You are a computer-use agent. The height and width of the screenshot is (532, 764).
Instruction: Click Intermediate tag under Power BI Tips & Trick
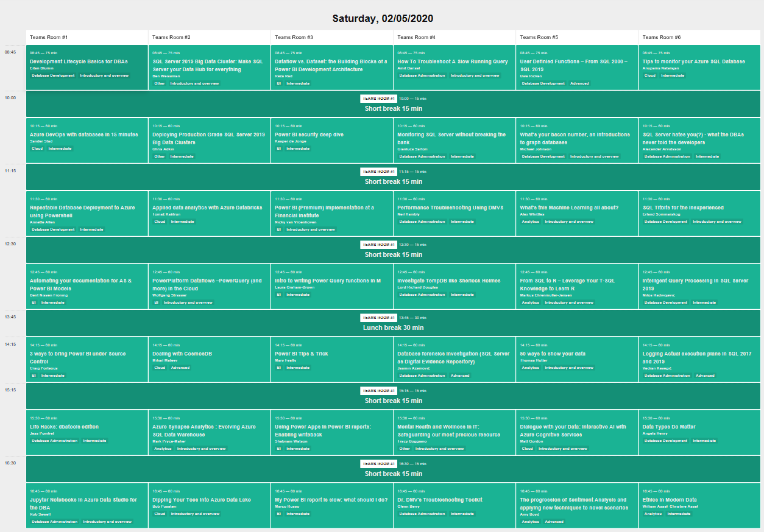pyautogui.click(x=298, y=368)
